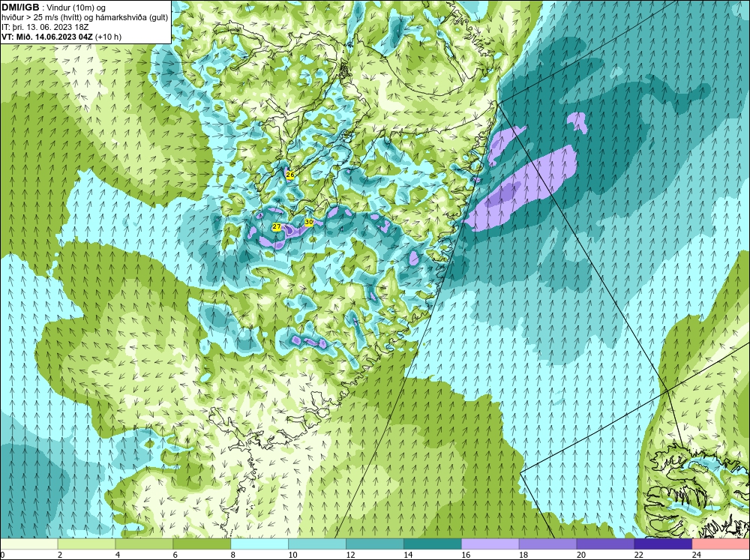The height and width of the screenshot is (560, 750).
Task: Select the 10–12 m/s cyan swatch
Action: click(317, 544)
